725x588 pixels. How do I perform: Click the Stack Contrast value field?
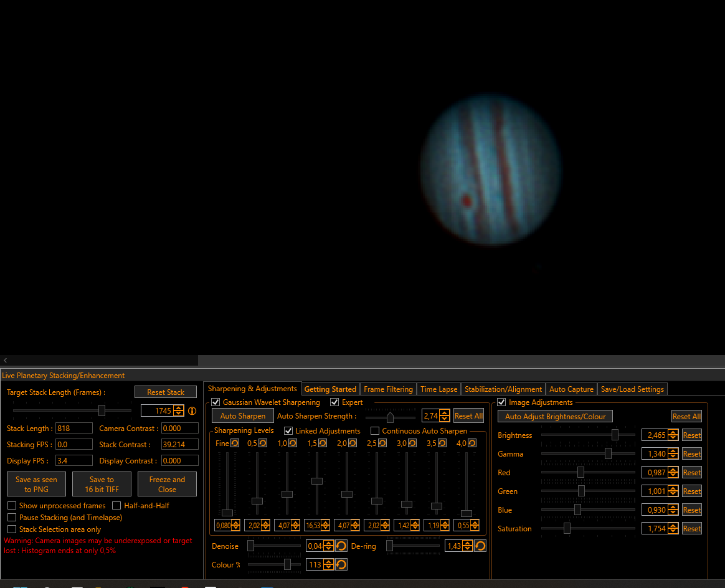(180, 444)
